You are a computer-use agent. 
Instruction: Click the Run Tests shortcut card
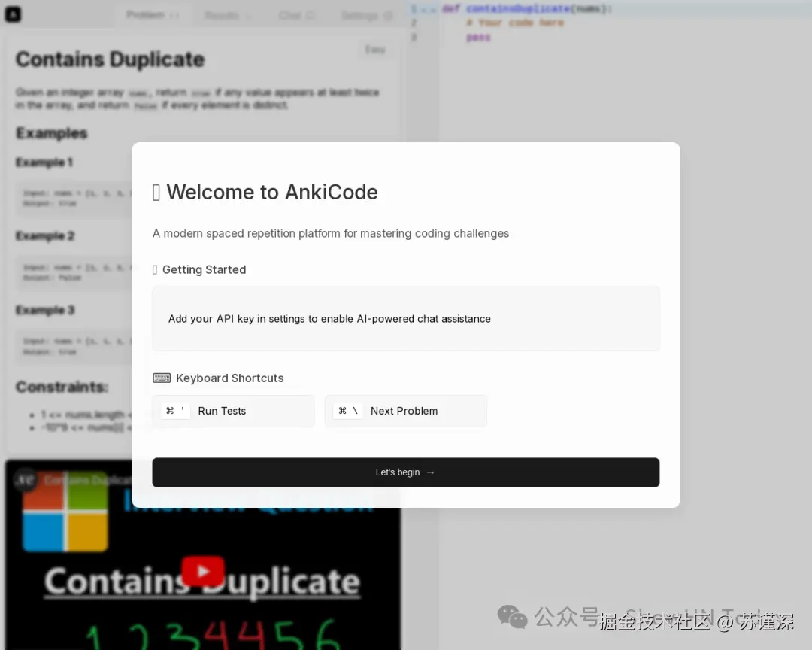tap(233, 411)
